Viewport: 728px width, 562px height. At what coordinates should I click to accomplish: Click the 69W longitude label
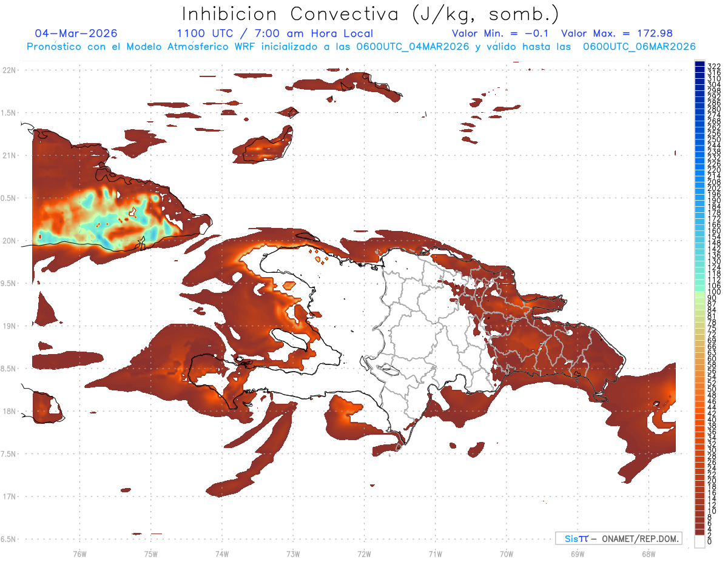point(578,554)
